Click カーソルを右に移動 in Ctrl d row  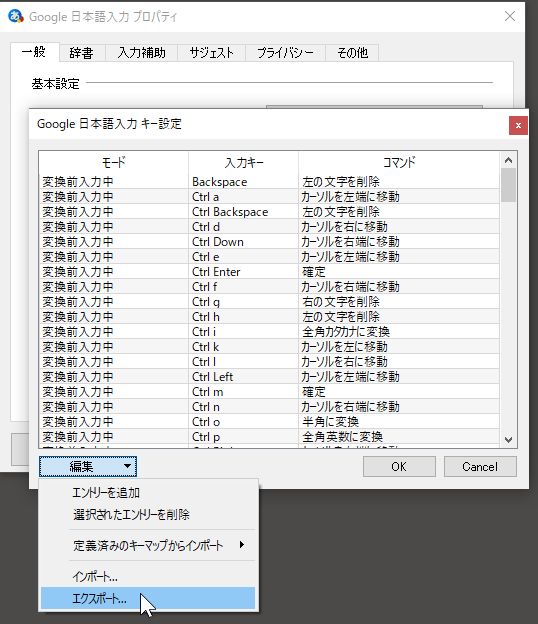pyautogui.click(x=399, y=227)
